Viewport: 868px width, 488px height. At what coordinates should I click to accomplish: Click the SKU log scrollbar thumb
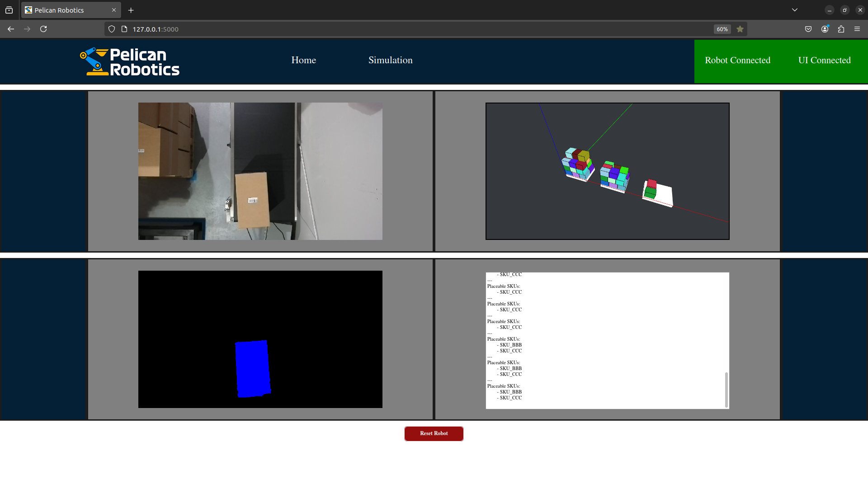tap(726, 389)
